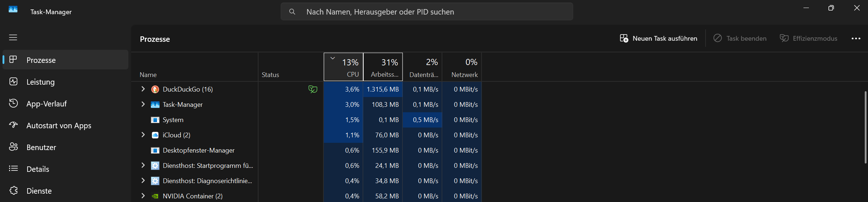Click the Task-Manager process row icon
The image size is (868, 202).
pos(155,105)
